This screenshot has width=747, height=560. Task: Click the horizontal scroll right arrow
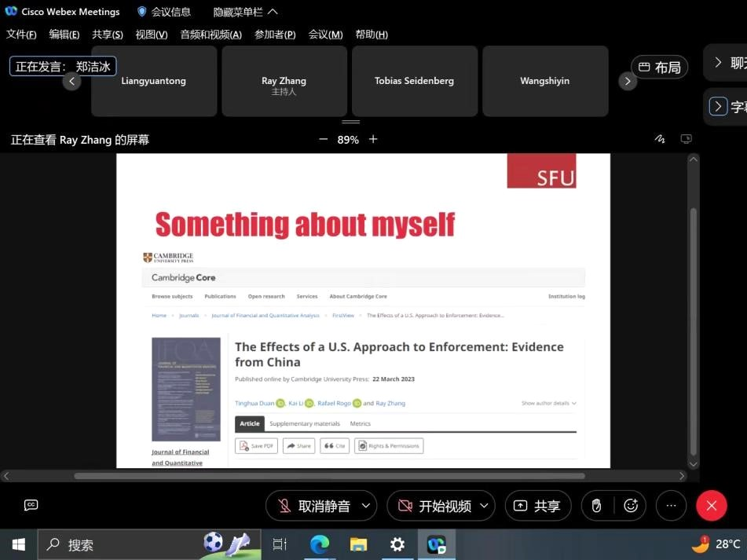682,476
